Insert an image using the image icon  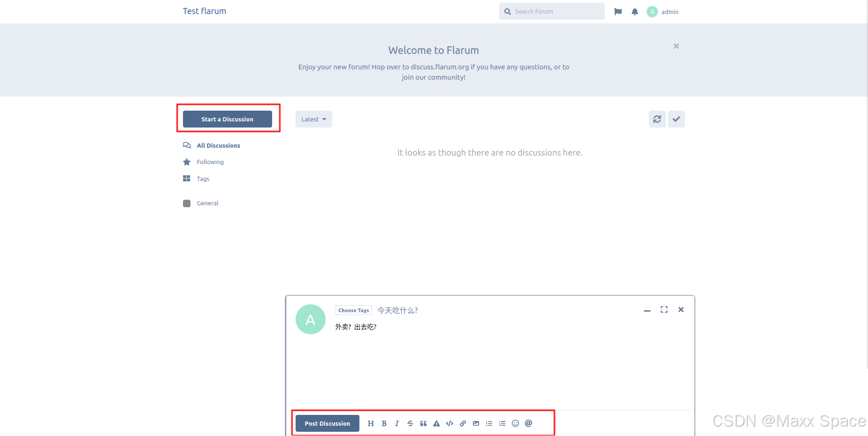point(476,423)
